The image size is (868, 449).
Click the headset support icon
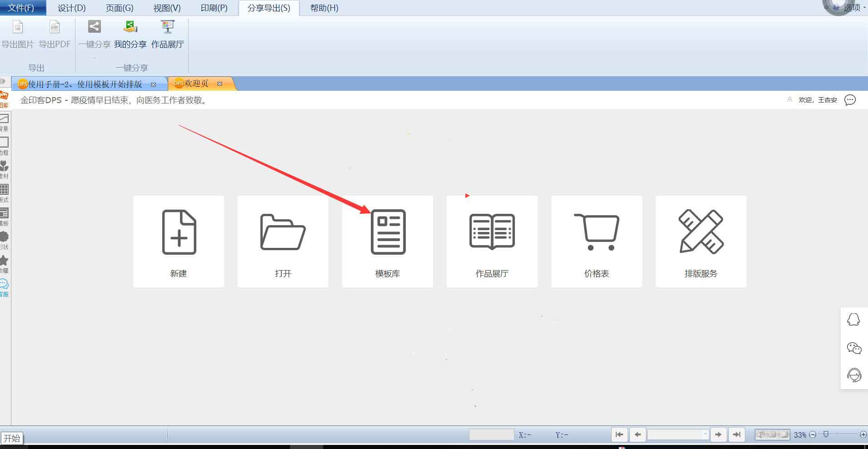point(854,375)
